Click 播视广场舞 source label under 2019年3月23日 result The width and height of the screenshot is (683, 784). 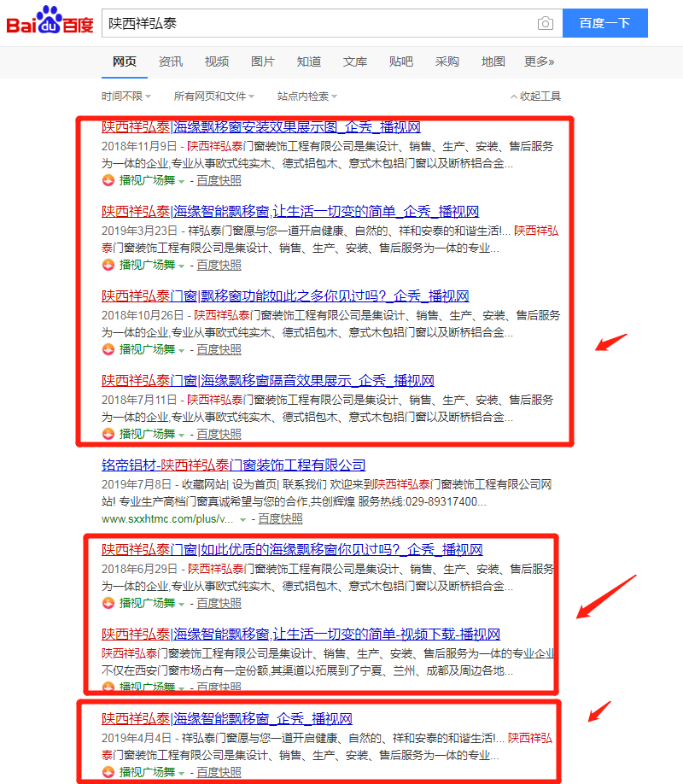pyautogui.click(x=147, y=265)
